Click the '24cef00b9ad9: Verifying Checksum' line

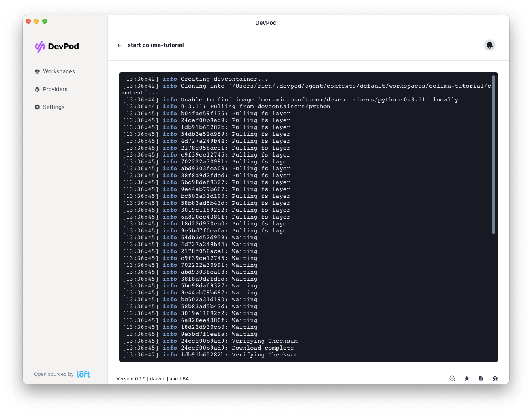[x=210, y=341]
